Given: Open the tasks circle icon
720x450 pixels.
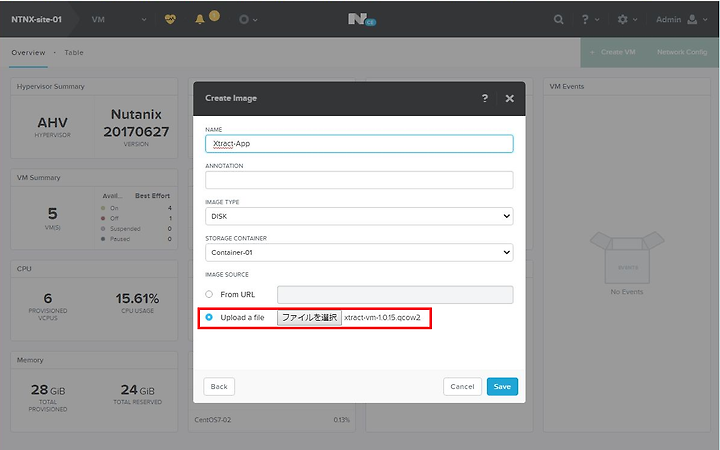Looking at the screenshot, I should (x=244, y=19).
